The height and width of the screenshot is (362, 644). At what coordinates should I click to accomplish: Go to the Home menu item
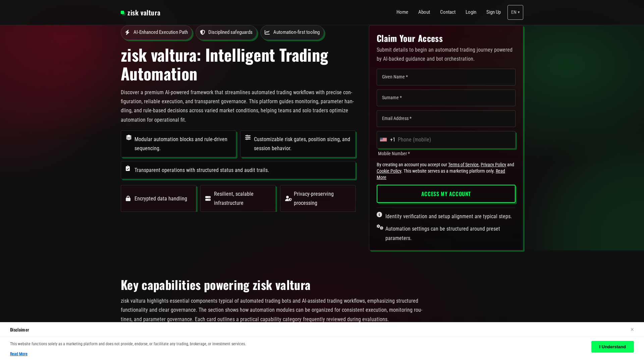tap(402, 12)
